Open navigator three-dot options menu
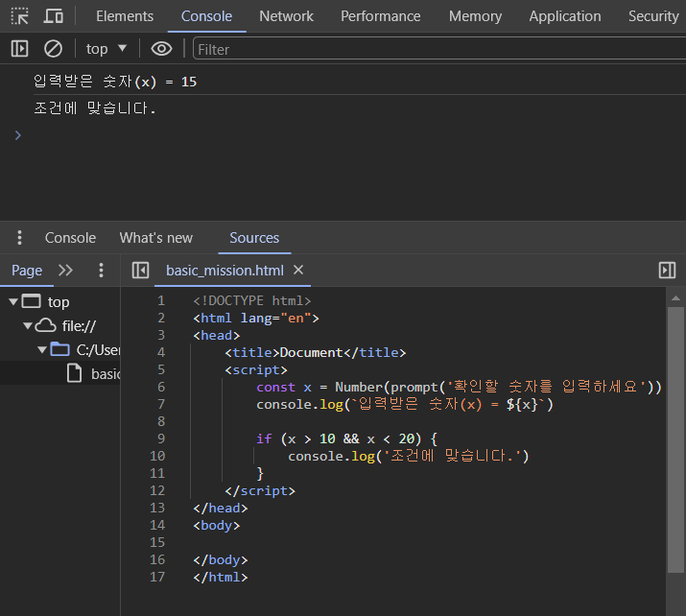This screenshot has width=686, height=616. 101,270
